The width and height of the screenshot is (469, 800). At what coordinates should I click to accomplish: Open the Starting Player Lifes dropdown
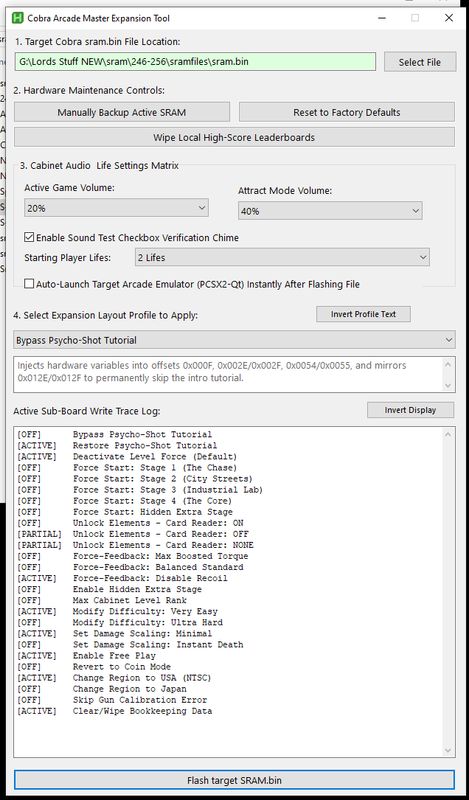tap(282, 258)
